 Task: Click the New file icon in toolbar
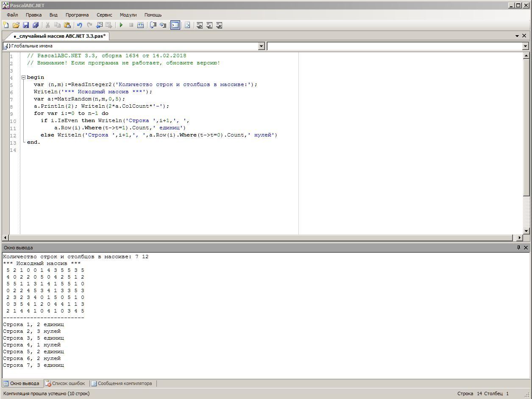point(6,25)
